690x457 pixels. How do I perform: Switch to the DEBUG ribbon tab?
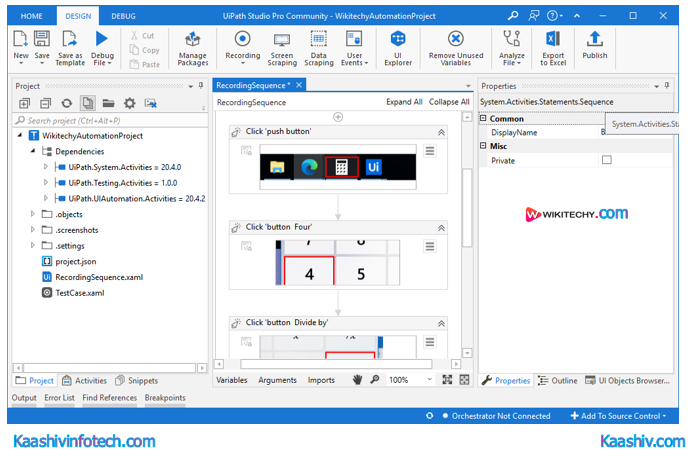[x=124, y=17]
